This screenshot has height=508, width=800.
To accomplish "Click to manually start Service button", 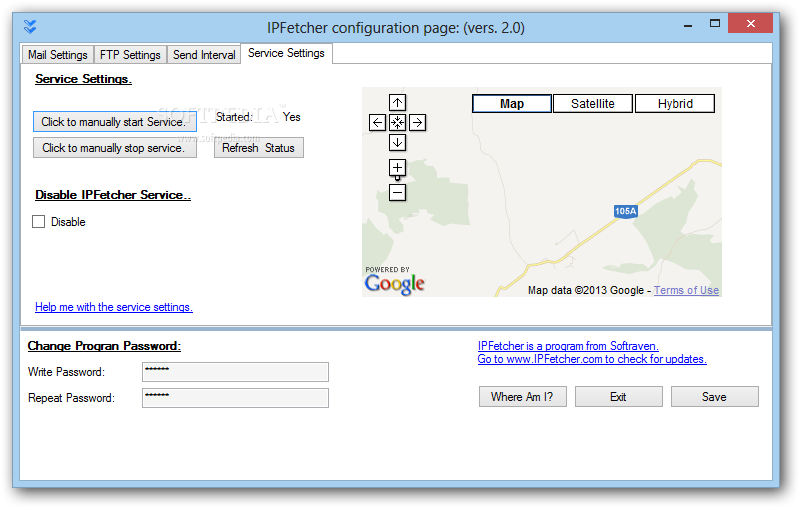I will [x=115, y=122].
